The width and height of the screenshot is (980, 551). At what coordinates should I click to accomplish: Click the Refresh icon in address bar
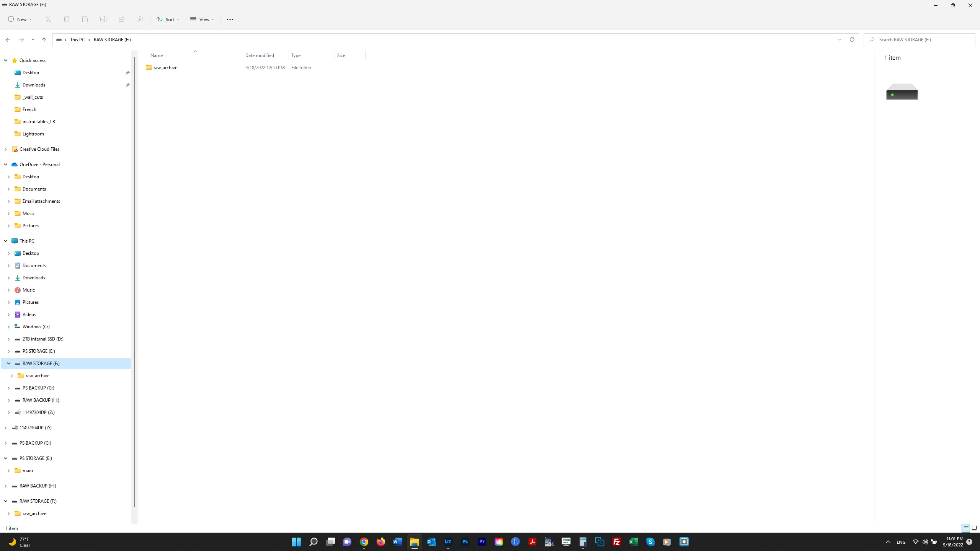coord(852,39)
